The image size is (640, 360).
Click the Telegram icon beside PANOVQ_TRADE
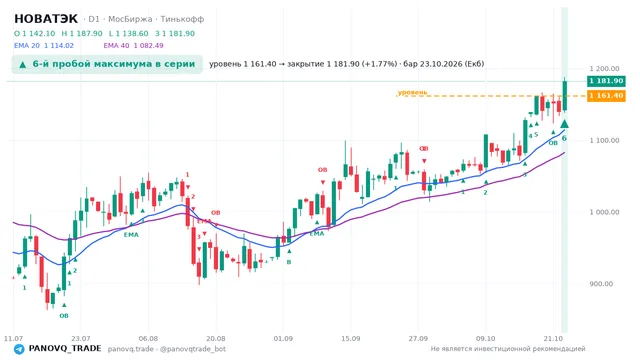coord(19,349)
